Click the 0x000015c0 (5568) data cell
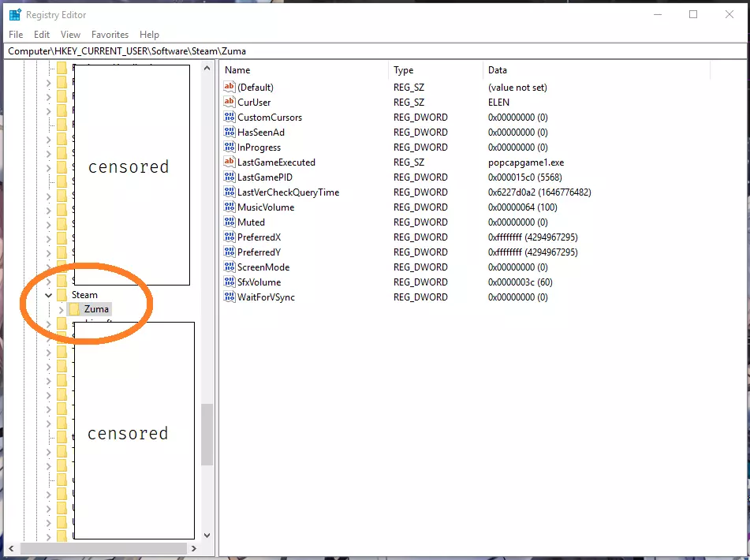This screenshot has width=750, height=560. [525, 177]
